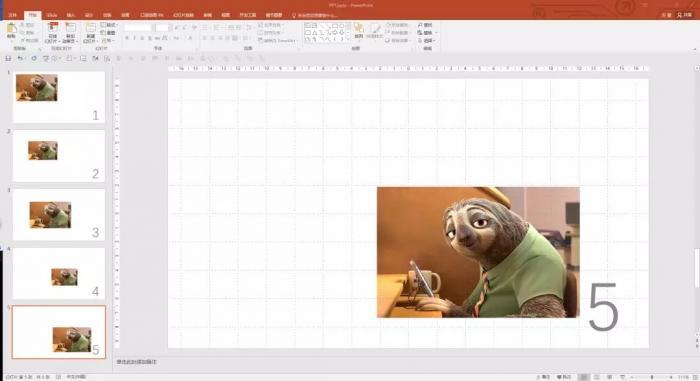Switch to the Insert ribbon tab
The width and height of the screenshot is (700, 381).
click(x=71, y=15)
